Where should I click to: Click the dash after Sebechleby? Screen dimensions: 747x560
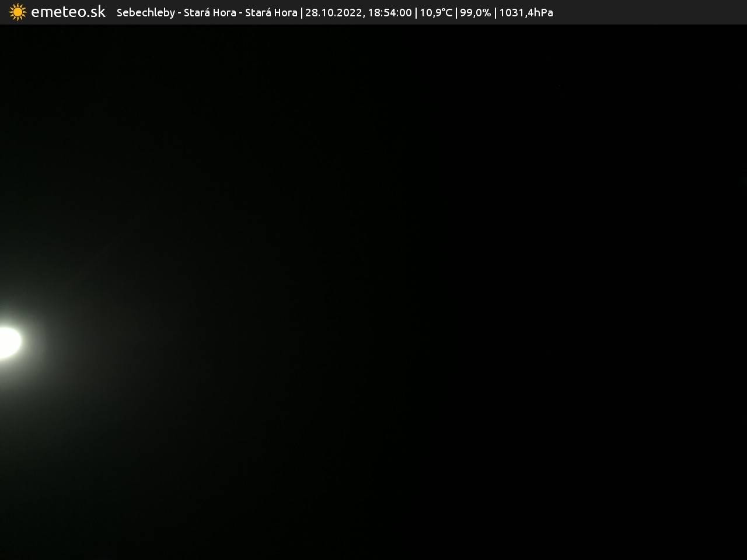click(x=179, y=13)
